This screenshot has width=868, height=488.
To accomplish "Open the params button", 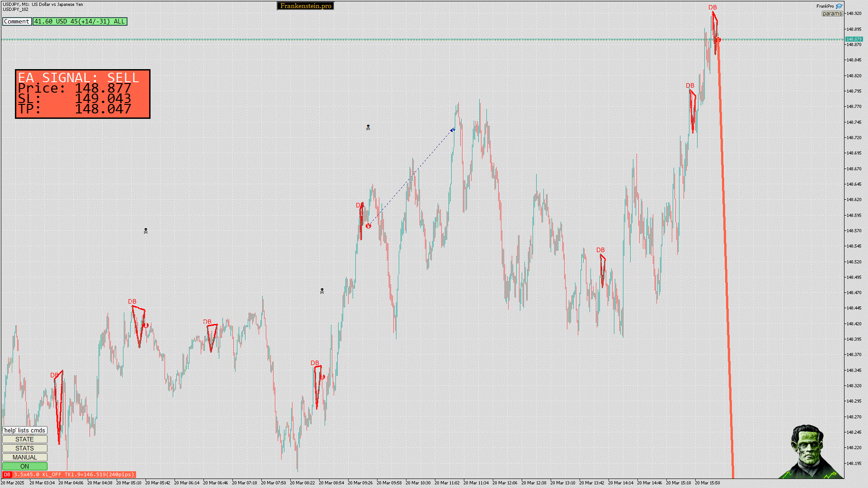I will click(x=832, y=14).
